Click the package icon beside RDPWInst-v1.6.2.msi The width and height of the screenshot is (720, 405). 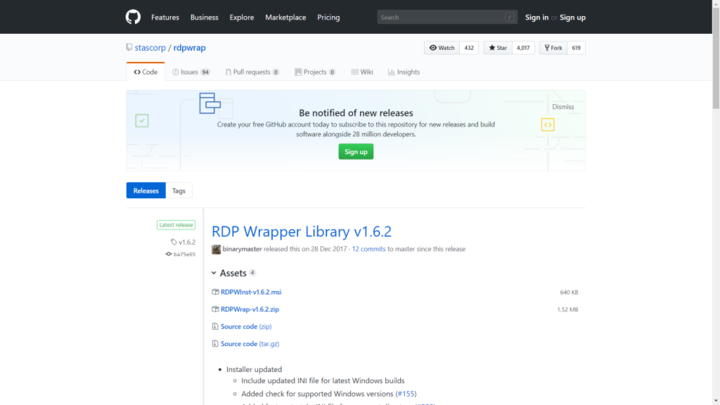[215, 292]
